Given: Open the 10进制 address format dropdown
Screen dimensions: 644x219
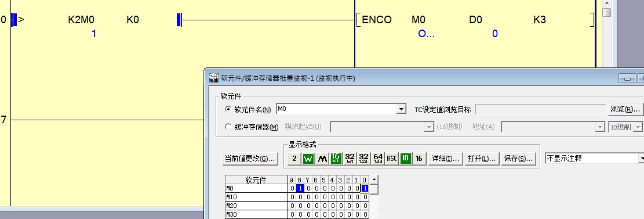Looking at the screenshot, I should (x=638, y=127).
